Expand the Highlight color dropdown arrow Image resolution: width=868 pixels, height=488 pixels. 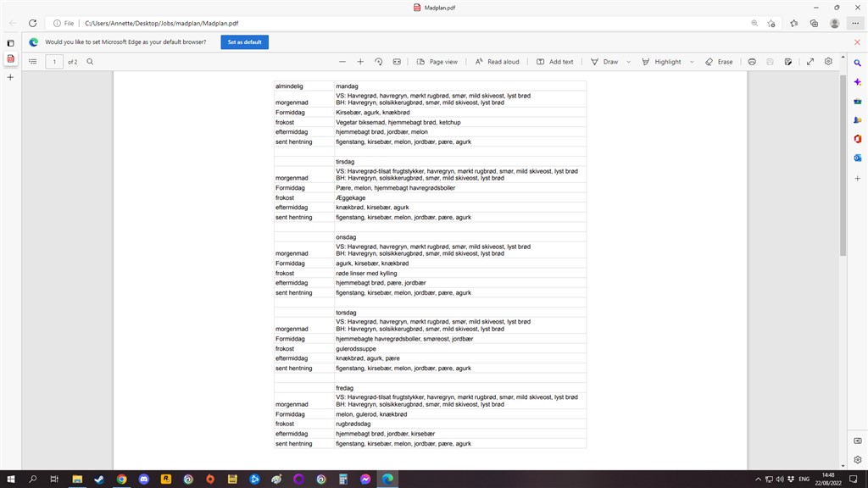coord(692,62)
